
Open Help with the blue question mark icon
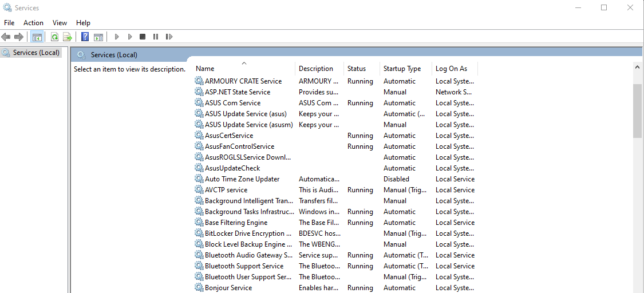pos(85,37)
